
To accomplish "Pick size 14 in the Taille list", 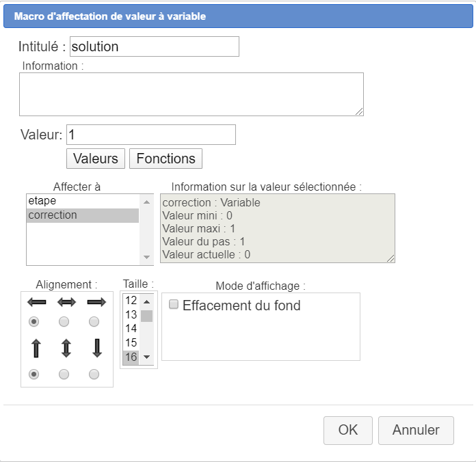I will click(131, 328).
